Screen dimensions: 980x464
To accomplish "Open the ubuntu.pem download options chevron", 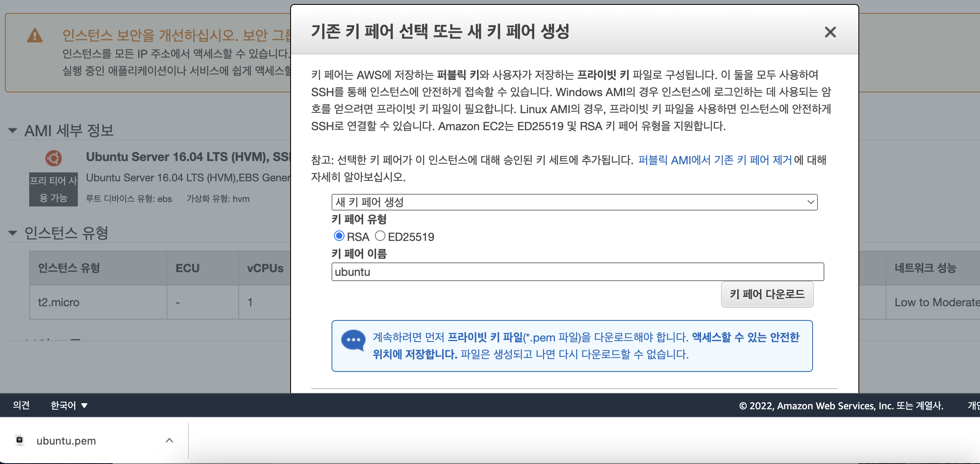I will point(169,440).
